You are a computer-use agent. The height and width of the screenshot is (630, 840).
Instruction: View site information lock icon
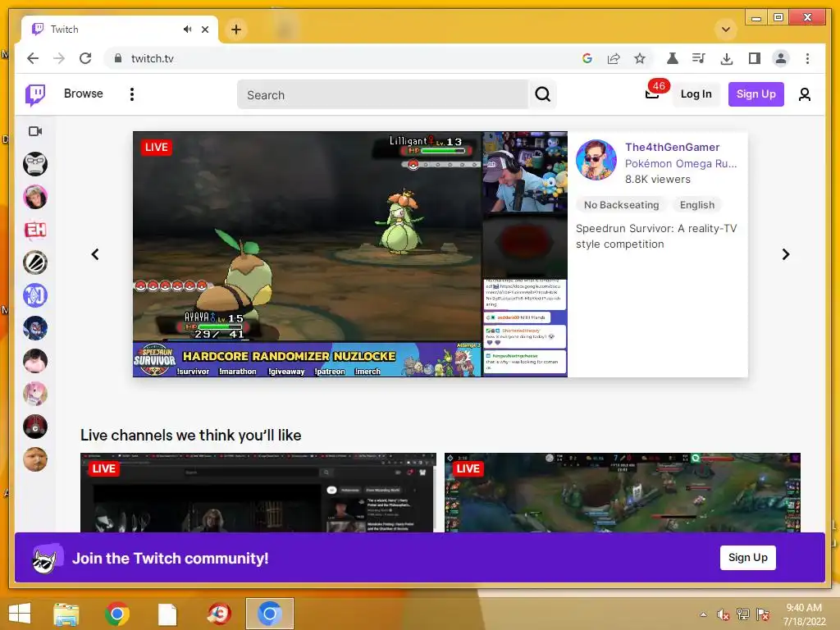(118, 58)
